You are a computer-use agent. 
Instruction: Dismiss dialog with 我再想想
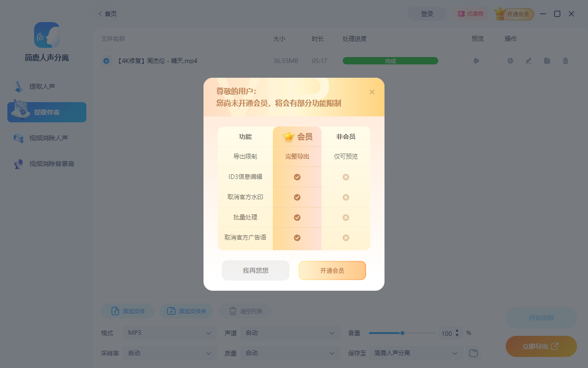point(255,270)
